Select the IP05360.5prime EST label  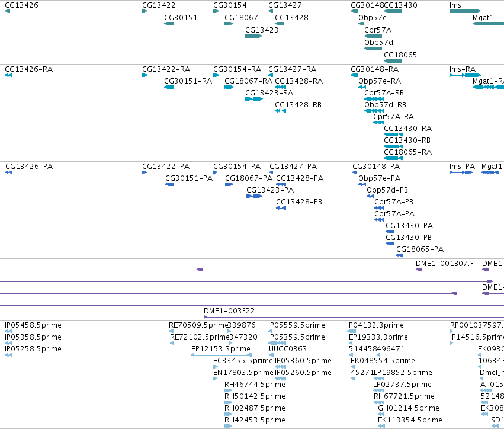(303, 361)
